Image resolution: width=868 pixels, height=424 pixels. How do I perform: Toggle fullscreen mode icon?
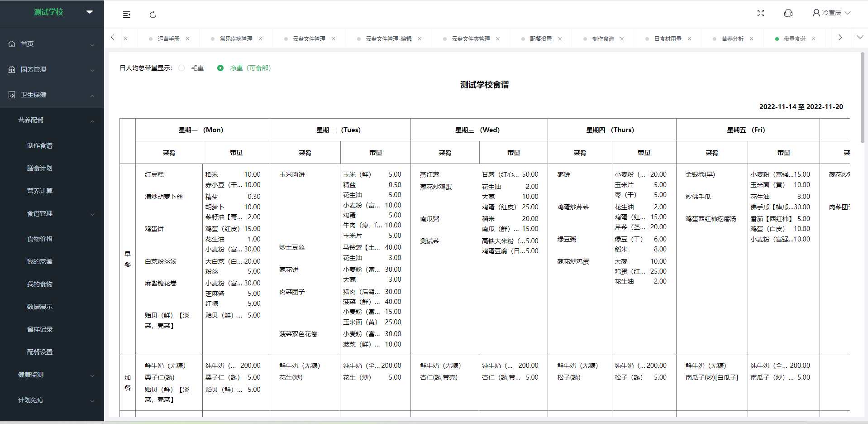tap(761, 13)
